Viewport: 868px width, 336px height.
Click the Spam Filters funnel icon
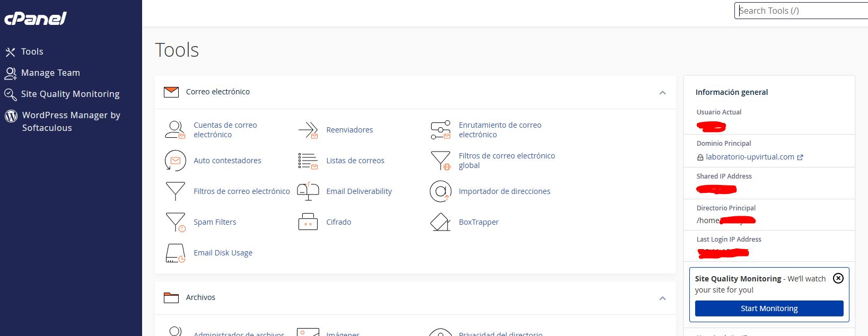175,222
